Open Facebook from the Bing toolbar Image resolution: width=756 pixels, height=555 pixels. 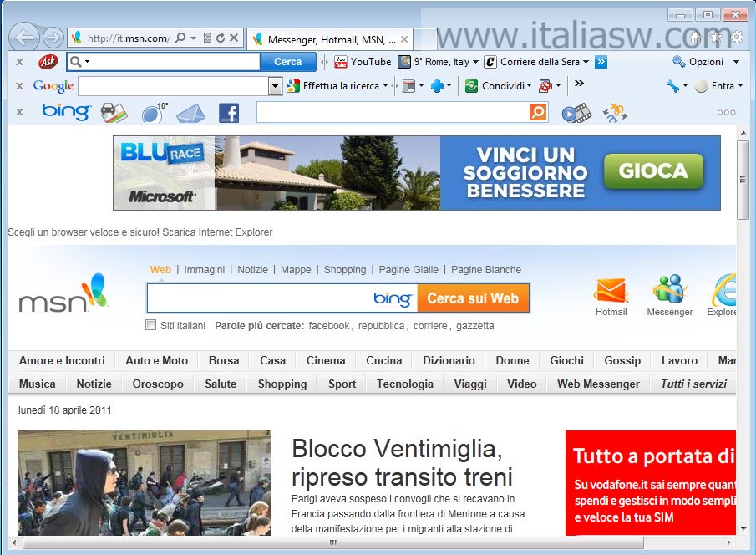[229, 113]
